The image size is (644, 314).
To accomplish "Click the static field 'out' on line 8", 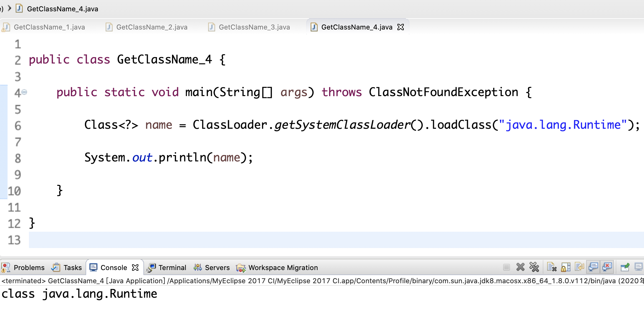I will click(142, 158).
